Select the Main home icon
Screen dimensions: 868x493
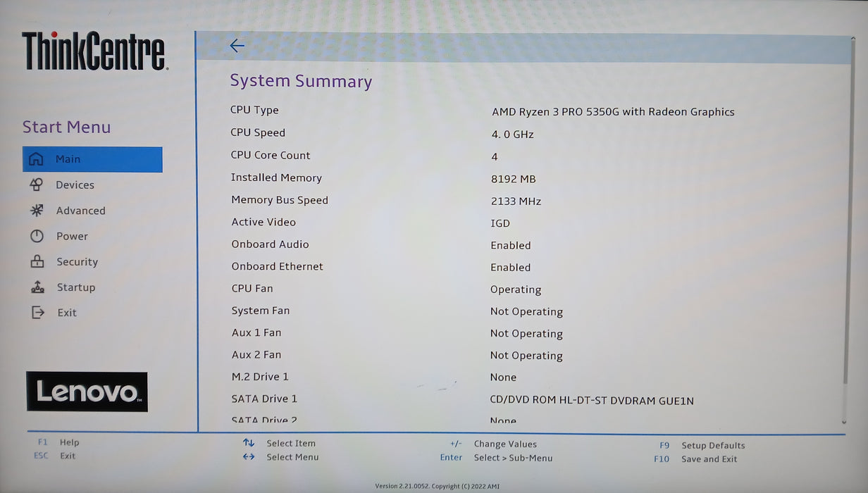[x=36, y=159]
